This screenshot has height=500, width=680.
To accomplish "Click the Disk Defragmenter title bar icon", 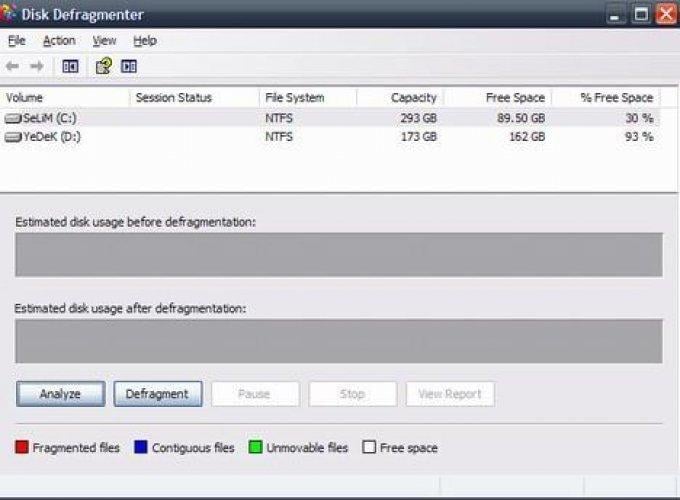I will tap(10, 14).
